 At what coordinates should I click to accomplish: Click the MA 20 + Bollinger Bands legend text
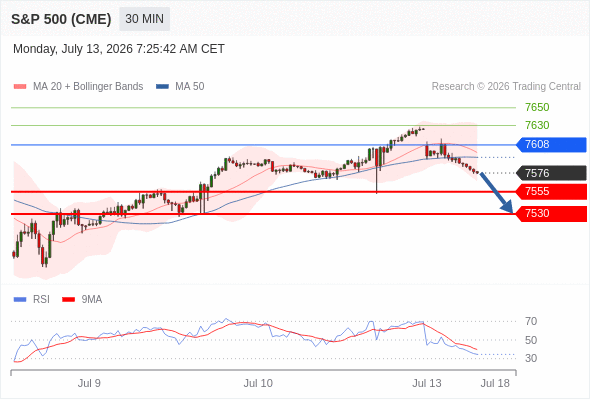click(x=88, y=87)
